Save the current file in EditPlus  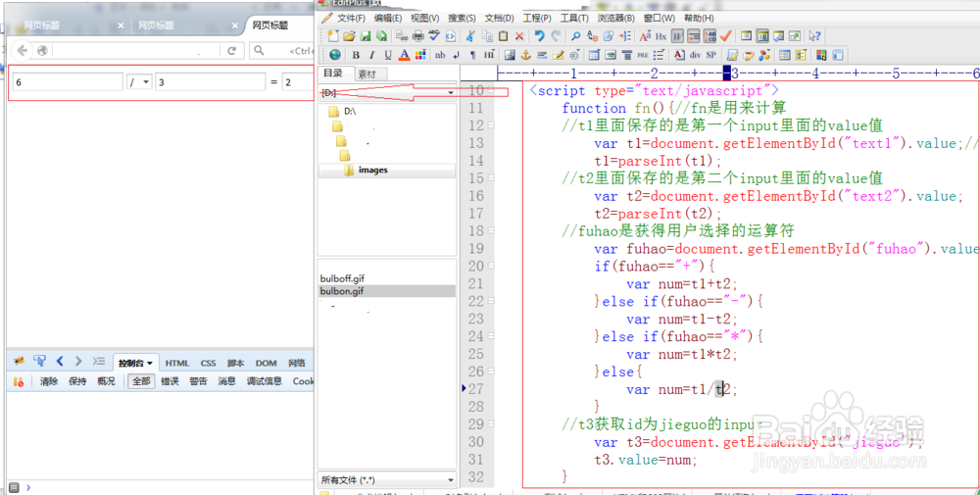(365, 35)
